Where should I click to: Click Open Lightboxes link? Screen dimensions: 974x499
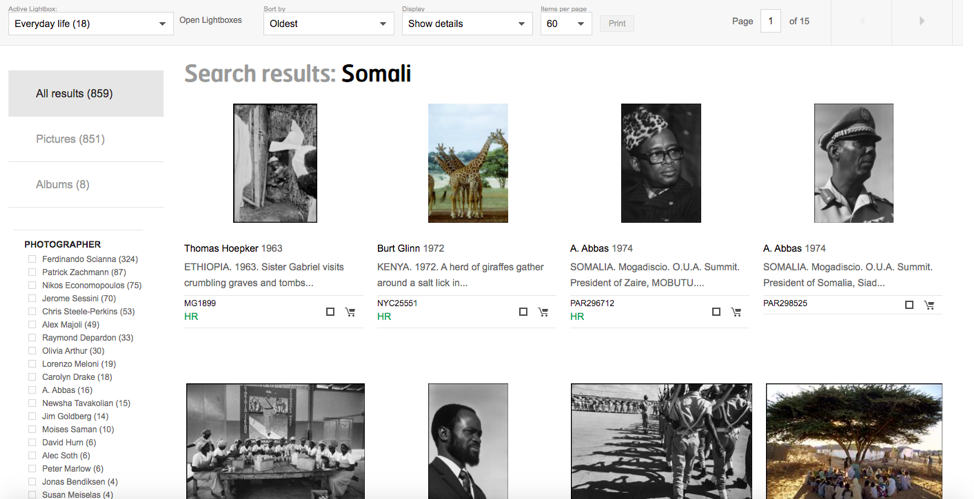click(x=210, y=20)
